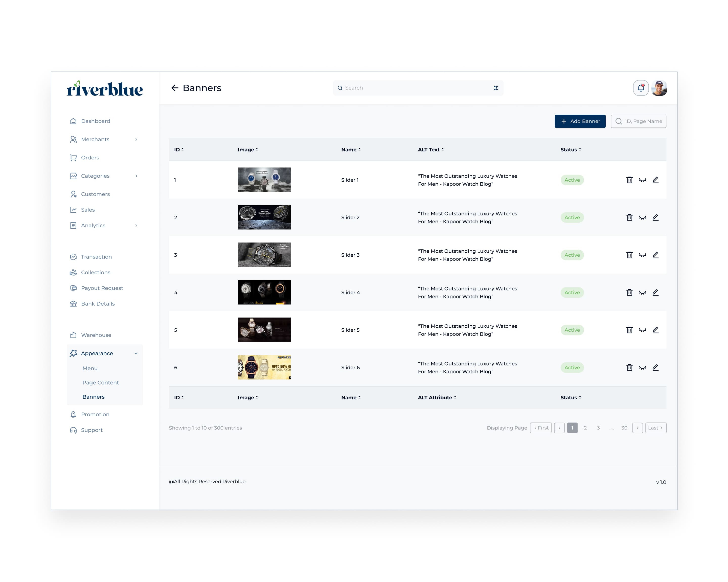The width and height of the screenshot is (728, 582).
Task: Click the Add Banner button
Action: (x=580, y=121)
